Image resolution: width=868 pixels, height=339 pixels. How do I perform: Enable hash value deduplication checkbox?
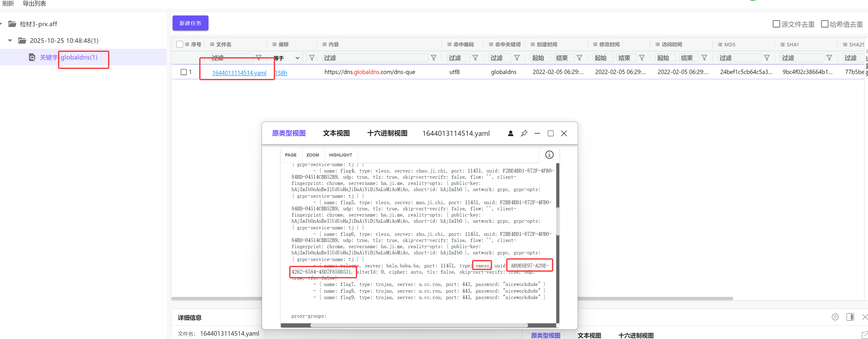coord(824,24)
